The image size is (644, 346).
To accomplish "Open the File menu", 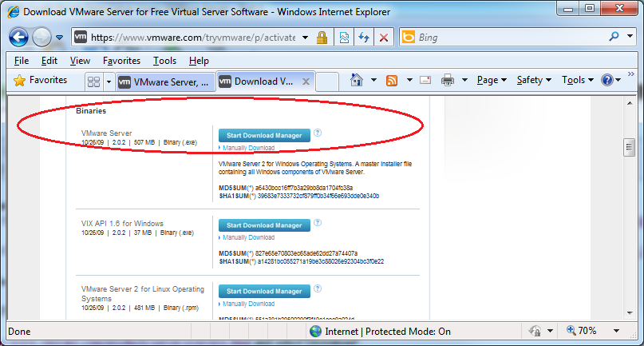I will (x=22, y=61).
